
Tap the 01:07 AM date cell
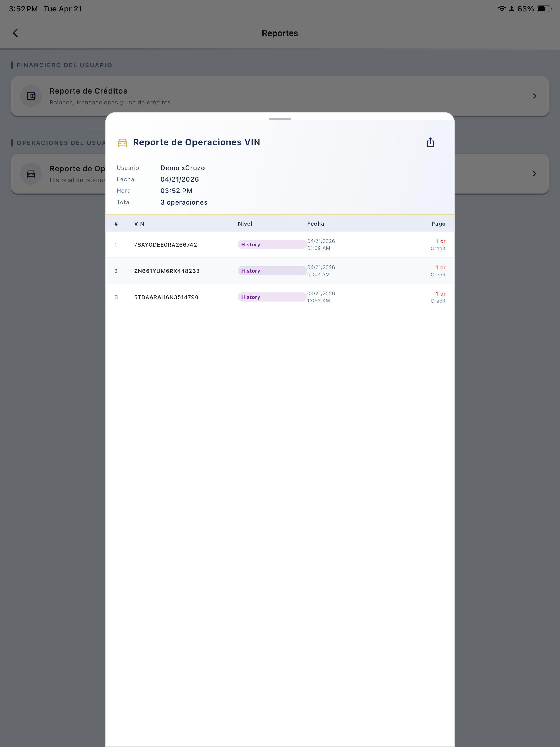pyautogui.click(x=321, y=271)
